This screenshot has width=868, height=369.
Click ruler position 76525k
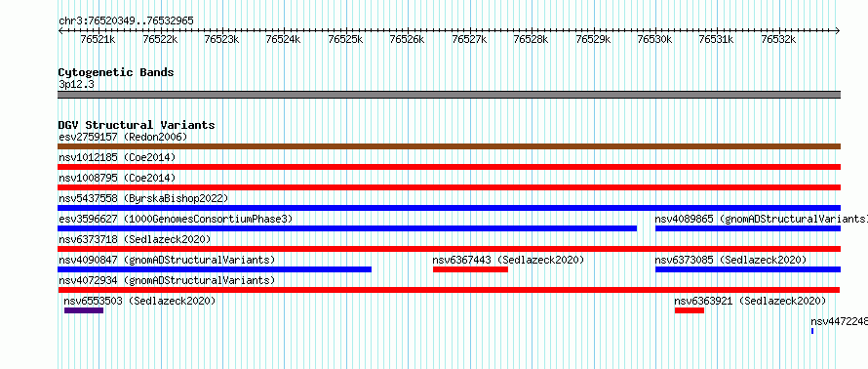pyautogui.click(x=345, y=39)
